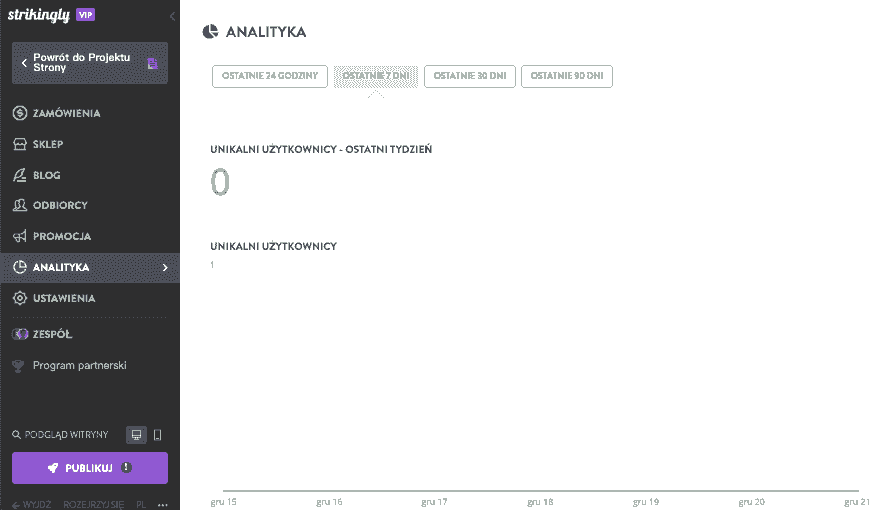The image size is (896, 510).
Task: Select the Ostatnie 30 dni tab
Action: coord(470,76)
